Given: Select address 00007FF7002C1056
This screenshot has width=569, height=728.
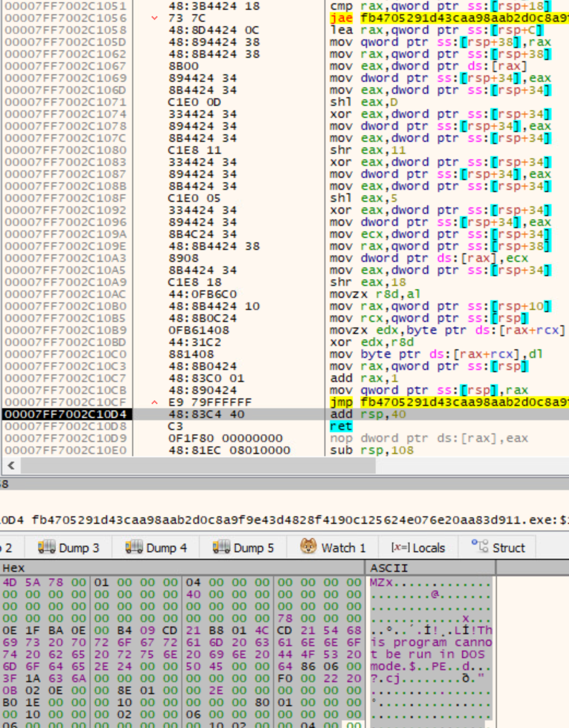Looking at the screenshot, I should pos(66,18).
